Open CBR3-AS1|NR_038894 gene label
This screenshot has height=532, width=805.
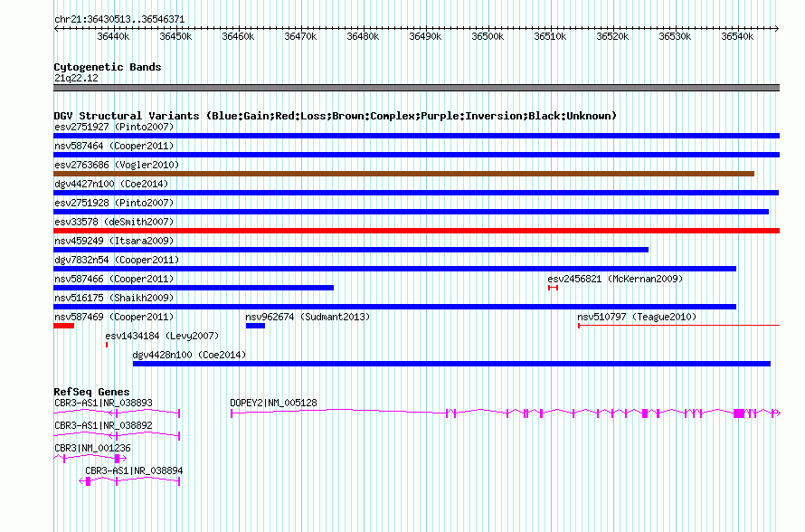(134, 470)
